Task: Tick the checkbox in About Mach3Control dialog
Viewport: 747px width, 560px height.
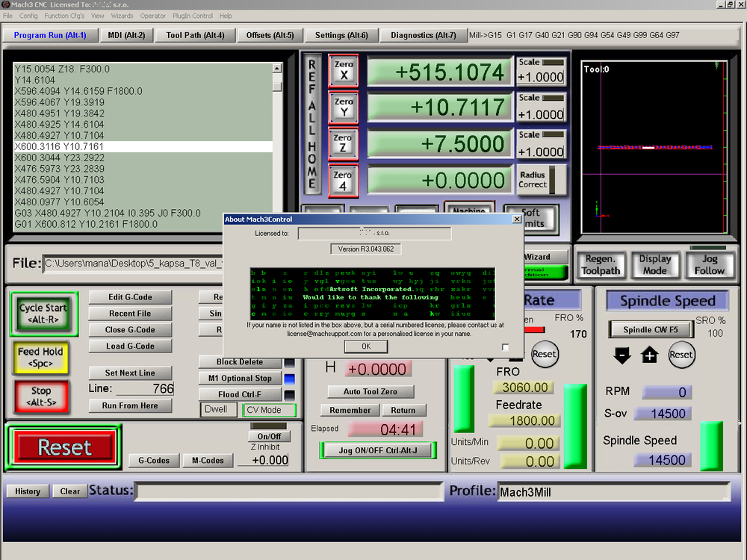Action: coord(506,347)
